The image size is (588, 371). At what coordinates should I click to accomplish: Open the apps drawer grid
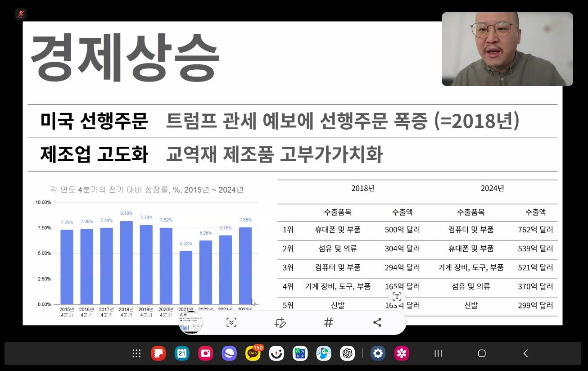[136, 353]
